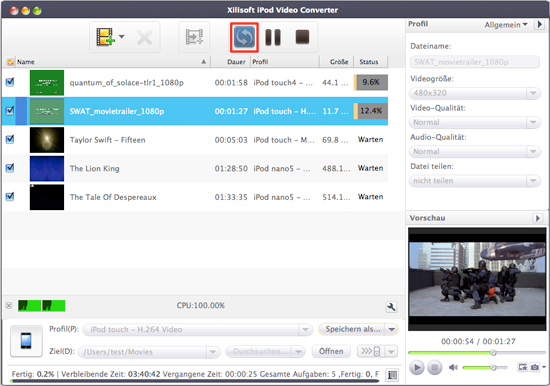Click the Convert circular arrows button

pos(244,37)
